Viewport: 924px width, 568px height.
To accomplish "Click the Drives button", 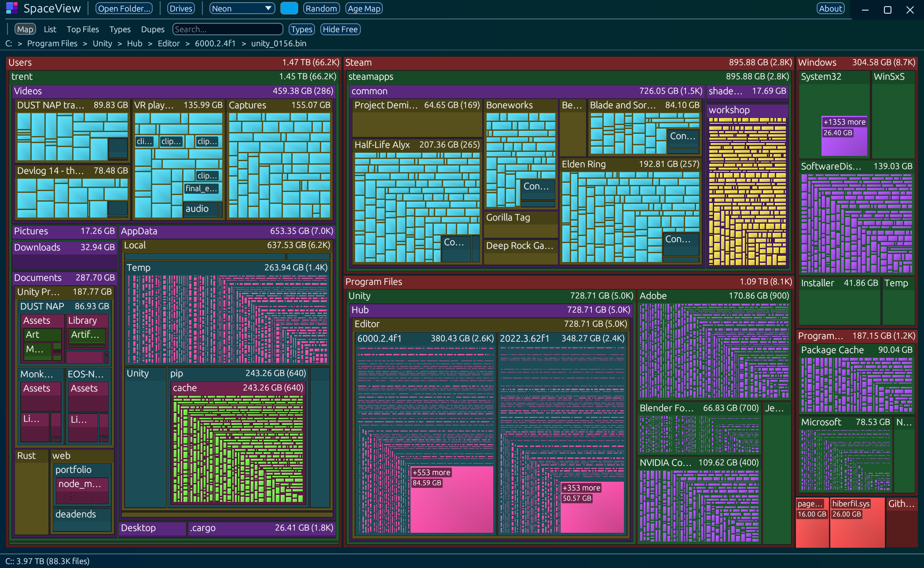I will (x=181, y=8).
